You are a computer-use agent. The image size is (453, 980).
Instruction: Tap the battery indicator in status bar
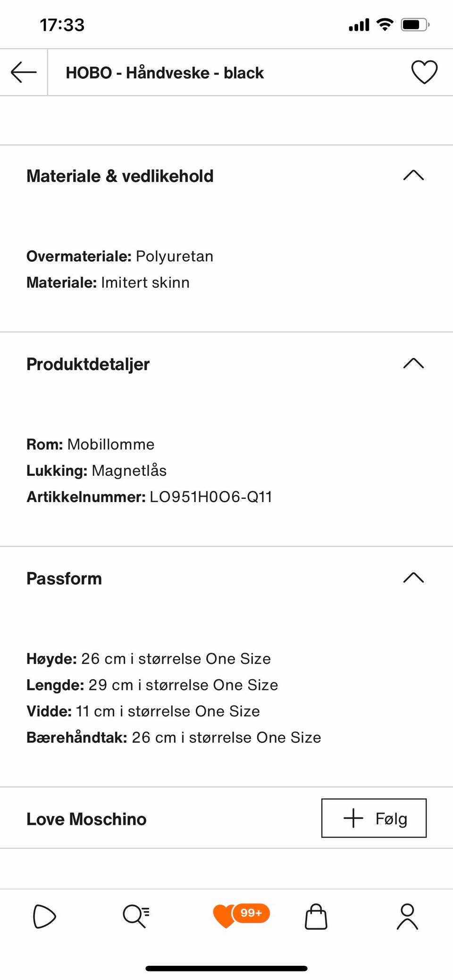coord(415,25)
